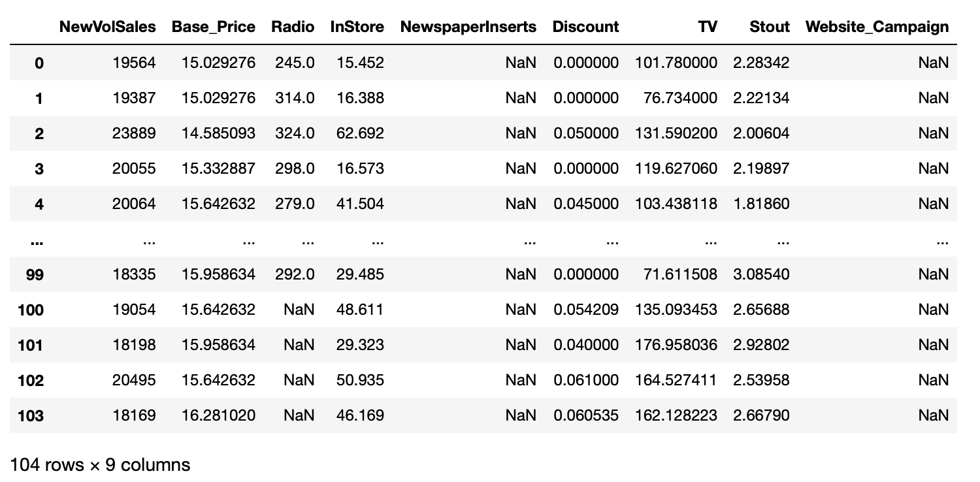Select the Radio column header
Image resolution: width=980 pixels, height=482 pixels.
click(293, 27)
